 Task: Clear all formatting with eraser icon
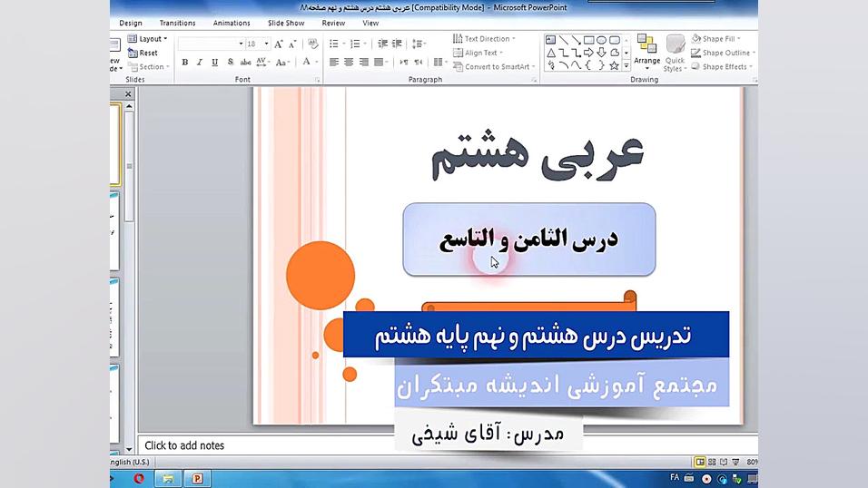312,44
